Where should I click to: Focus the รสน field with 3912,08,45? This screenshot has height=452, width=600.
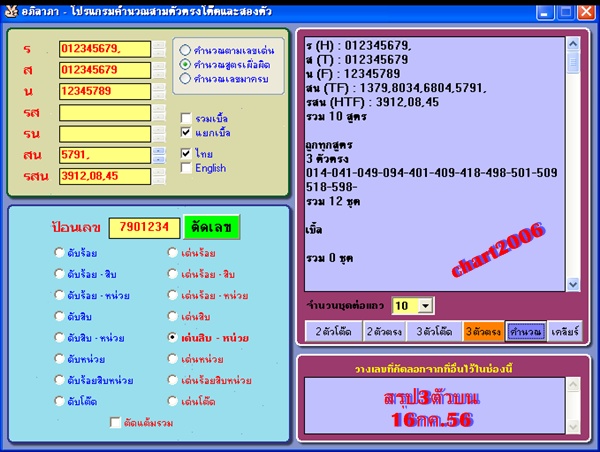105,176
